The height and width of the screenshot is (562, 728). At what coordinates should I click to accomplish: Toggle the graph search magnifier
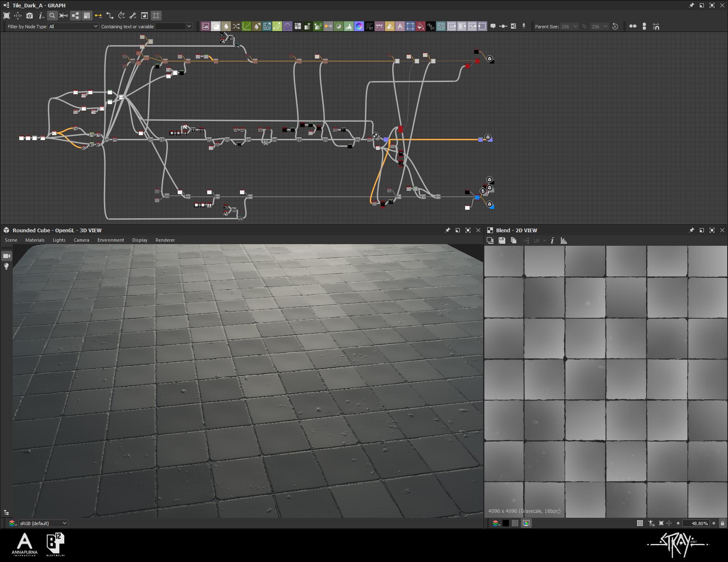(x=52, y=16)
